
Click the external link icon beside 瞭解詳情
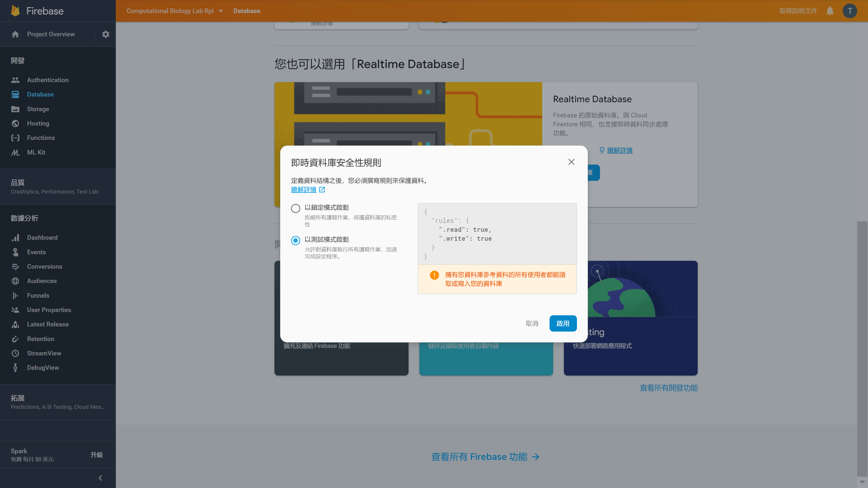[x=322, y=190]
